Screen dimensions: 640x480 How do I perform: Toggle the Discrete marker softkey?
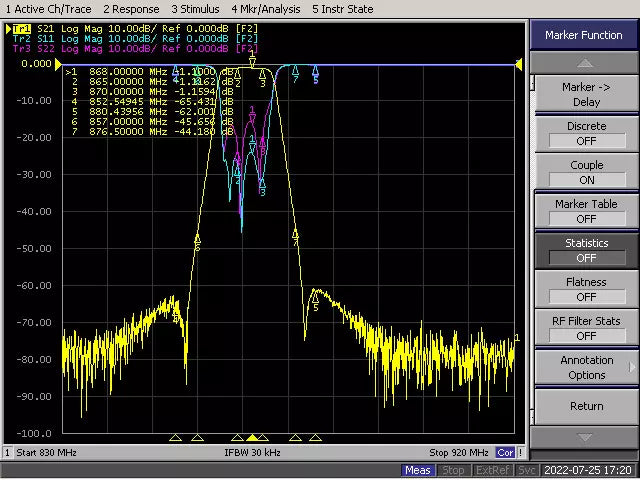coord(586,134)
